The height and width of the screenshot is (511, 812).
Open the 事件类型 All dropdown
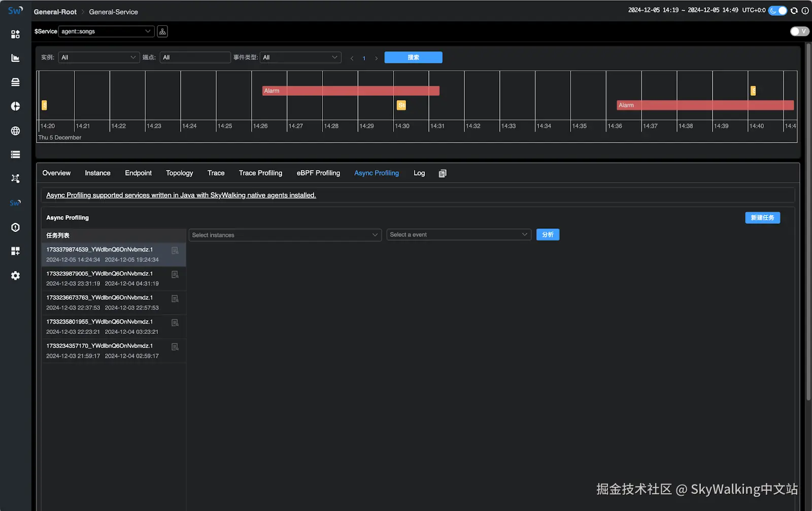[300, 57]
